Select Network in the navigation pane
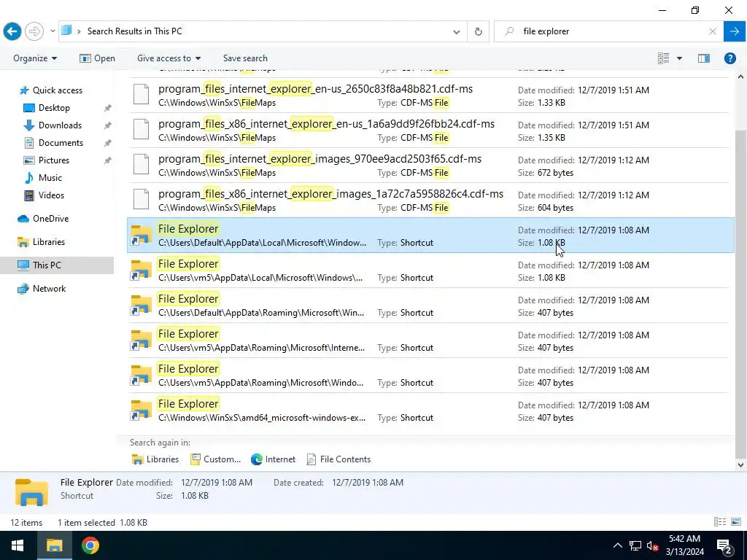The height and width of the screenshot is (560, 747). click(x=49, y=289)
